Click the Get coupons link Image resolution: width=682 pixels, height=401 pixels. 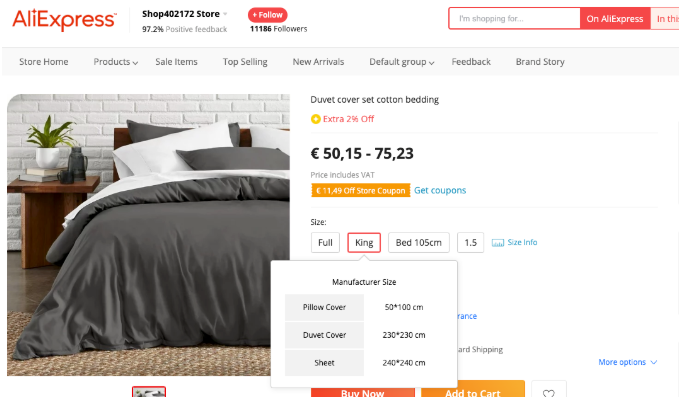click(440, 190)
